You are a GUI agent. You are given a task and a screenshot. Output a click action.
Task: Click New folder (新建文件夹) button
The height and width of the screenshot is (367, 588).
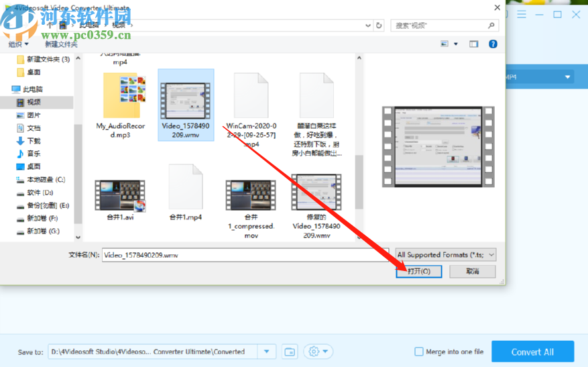(61, 44)
